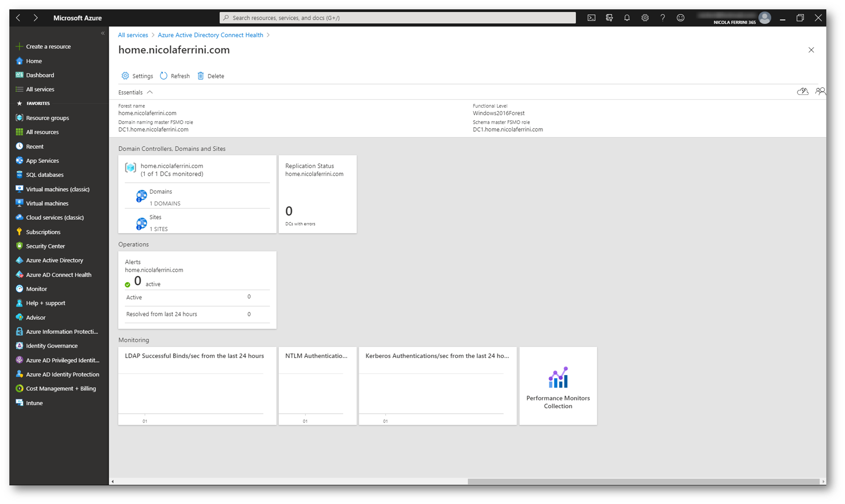The height and width of the screenshot is (504, 845).
Task: Open Directory and subscription filter icon
Action: [609, 18]
